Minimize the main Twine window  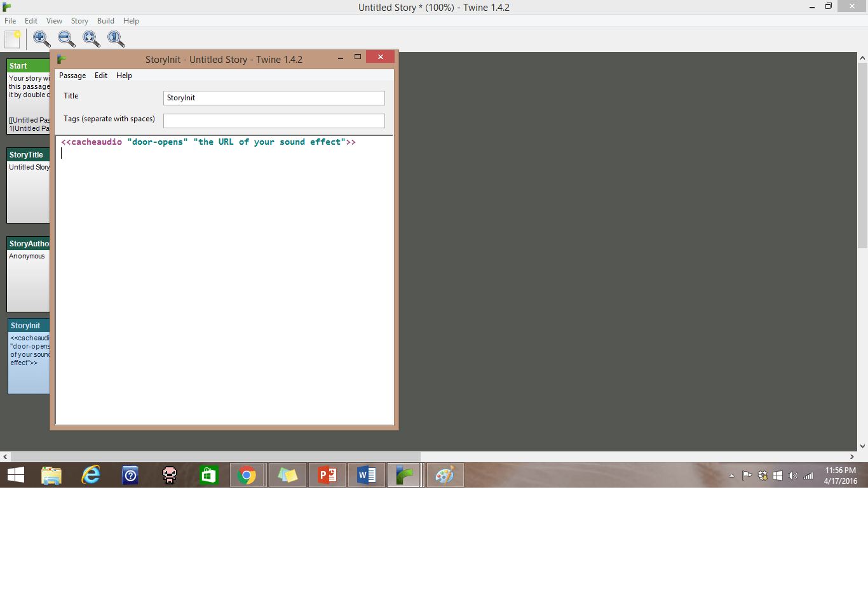(812, 6)
